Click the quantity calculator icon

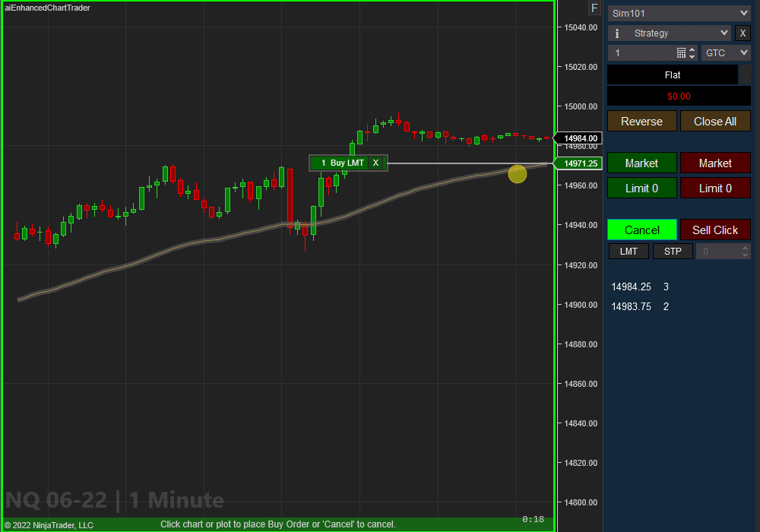(x=680, y=52)
